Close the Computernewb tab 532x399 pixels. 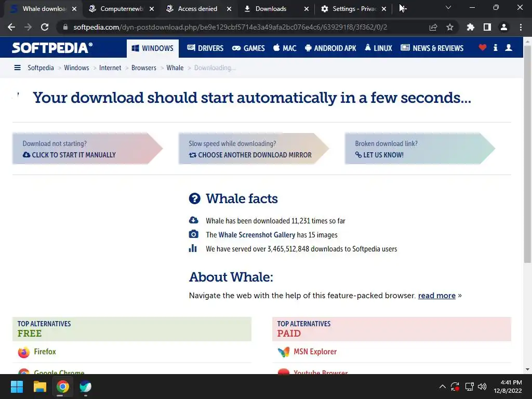[x=152, y=9]
